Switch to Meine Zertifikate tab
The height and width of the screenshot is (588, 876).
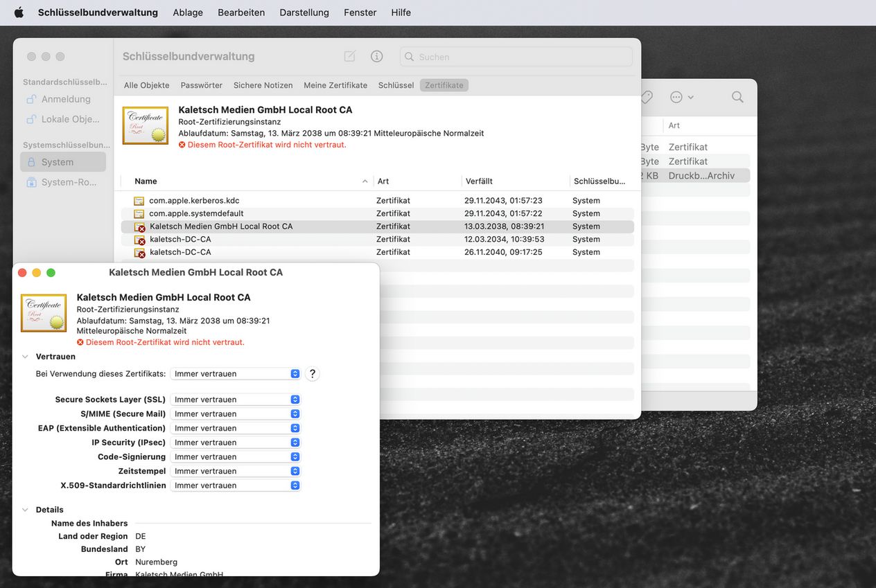[335, 85]
